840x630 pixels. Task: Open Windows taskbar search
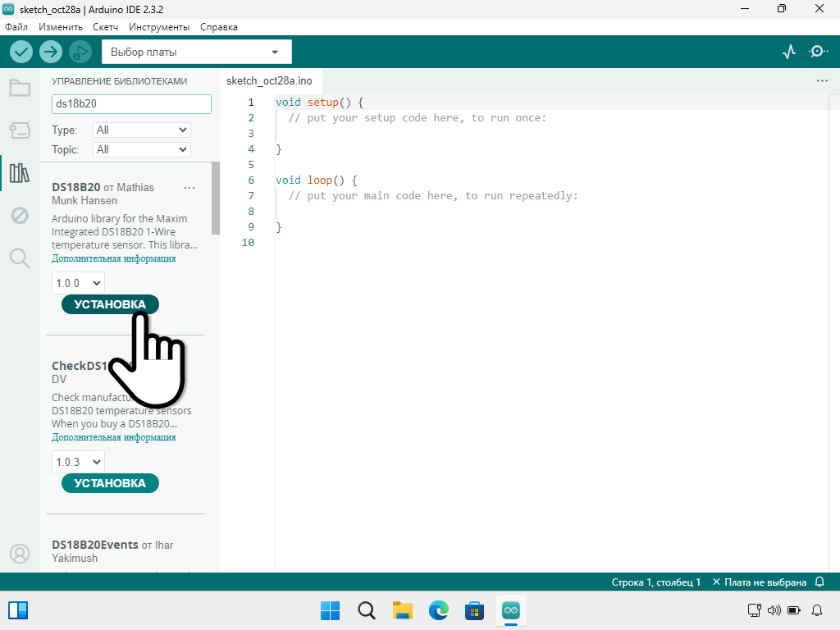[367, 610]
